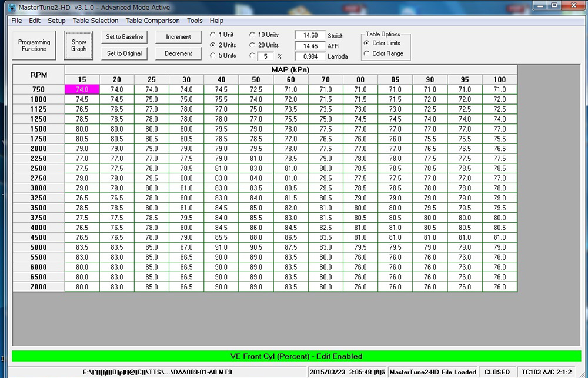Select the 5 Units radio option

pyautogui.click(x=213, y=56)
